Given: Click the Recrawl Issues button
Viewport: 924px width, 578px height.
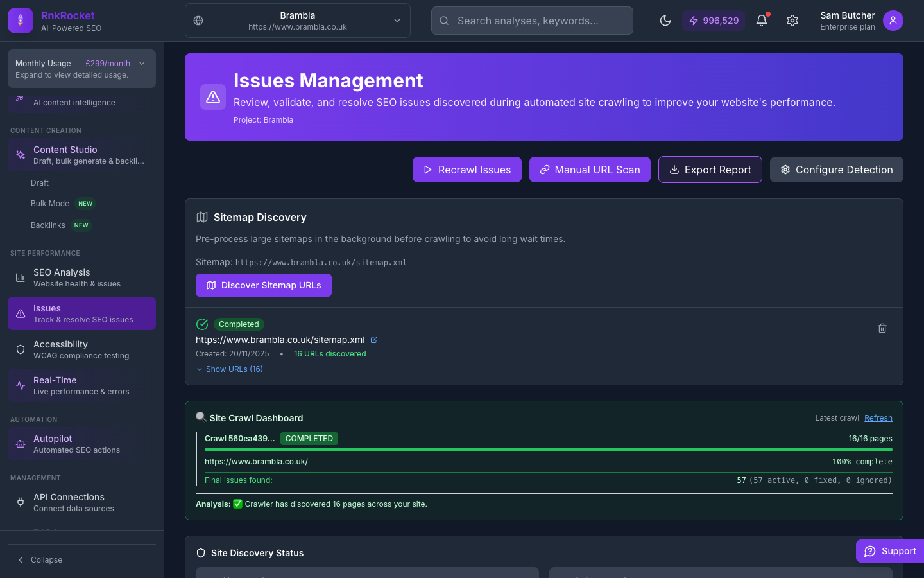Looking at the screenshot, I should tap(467, 170).
